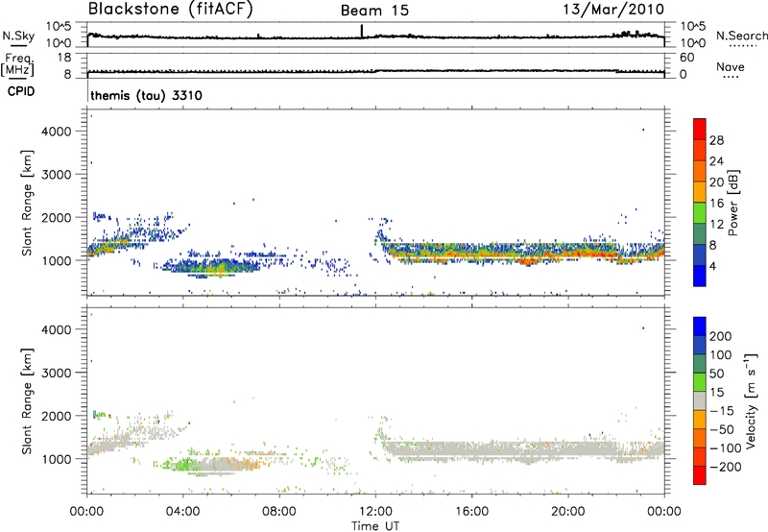Screen dimensions: 768x532
Task: Select the "2000" tick in the velocity panel
Action: click(57, 416)
